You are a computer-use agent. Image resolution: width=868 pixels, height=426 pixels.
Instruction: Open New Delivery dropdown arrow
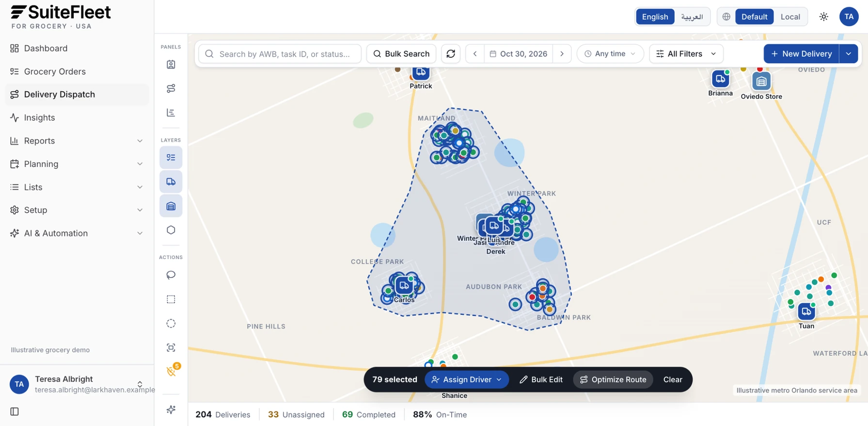pyautogui.click(x=848, y=54)
